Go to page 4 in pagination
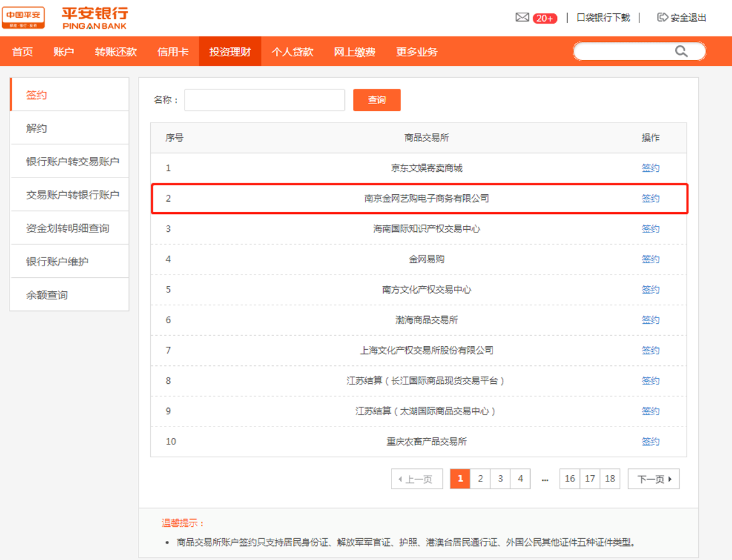The height and width of the screenshot is (560, 732). coord(521,479)
